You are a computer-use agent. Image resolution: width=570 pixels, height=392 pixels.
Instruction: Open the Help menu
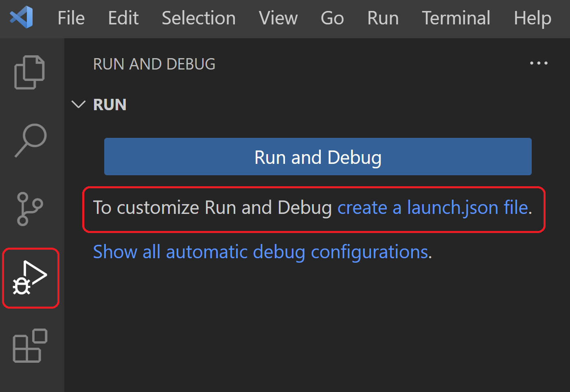pyautogui.click(x=532, y=18)
